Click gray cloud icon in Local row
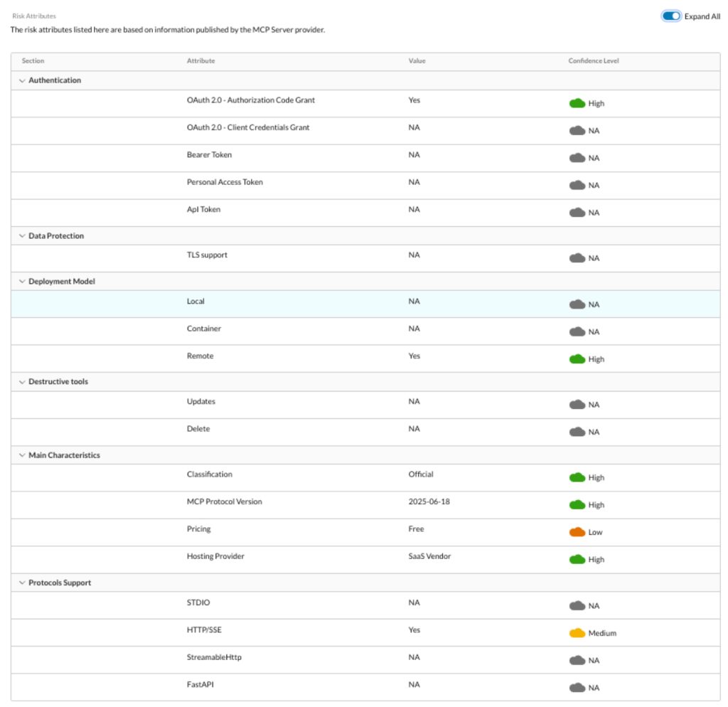Screen dimensions: 728x707 click(577, 304)
